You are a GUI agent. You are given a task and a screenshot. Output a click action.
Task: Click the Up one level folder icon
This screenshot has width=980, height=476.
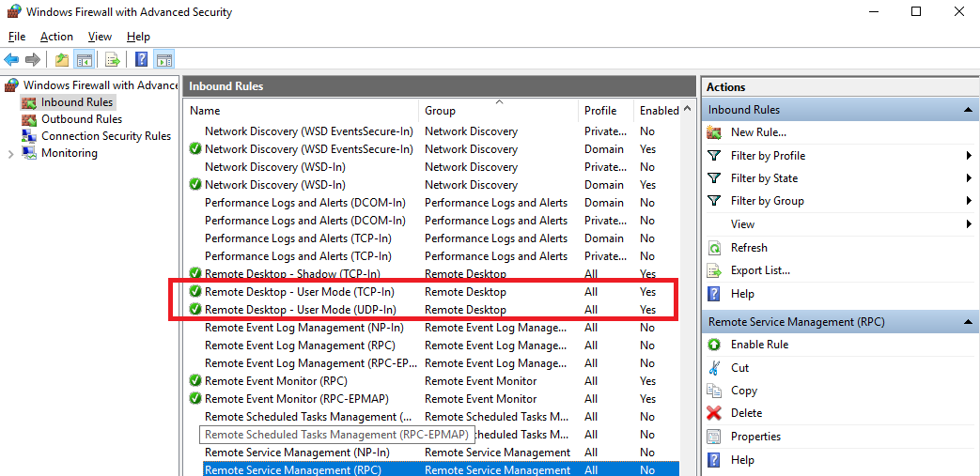pos(62,60)
